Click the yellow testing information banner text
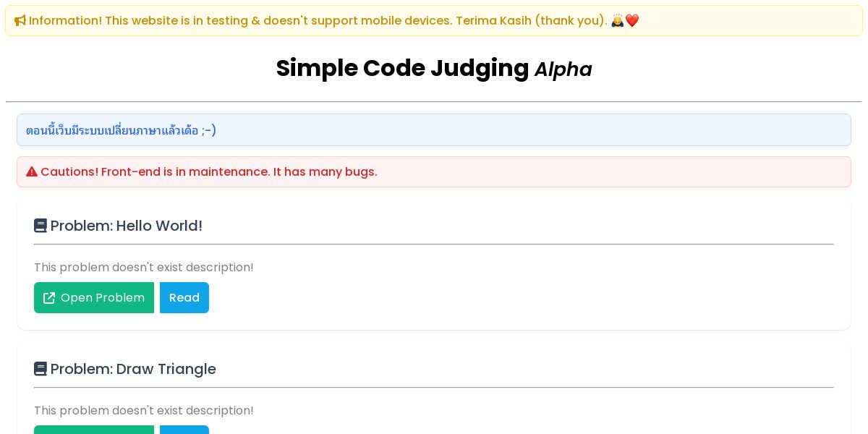 [318, 21]
